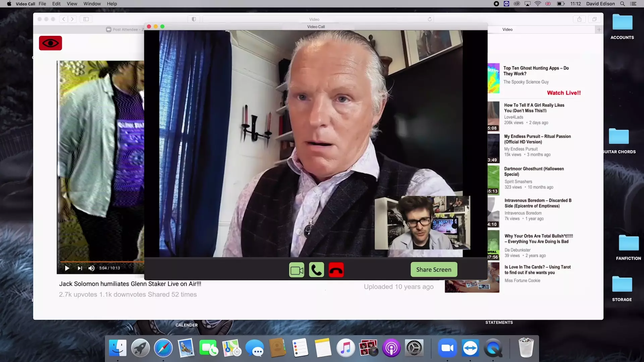Go forward in Safari browser window
This screenshot has height=362, width=644.
pyautogui.click(x=72, y=19)
